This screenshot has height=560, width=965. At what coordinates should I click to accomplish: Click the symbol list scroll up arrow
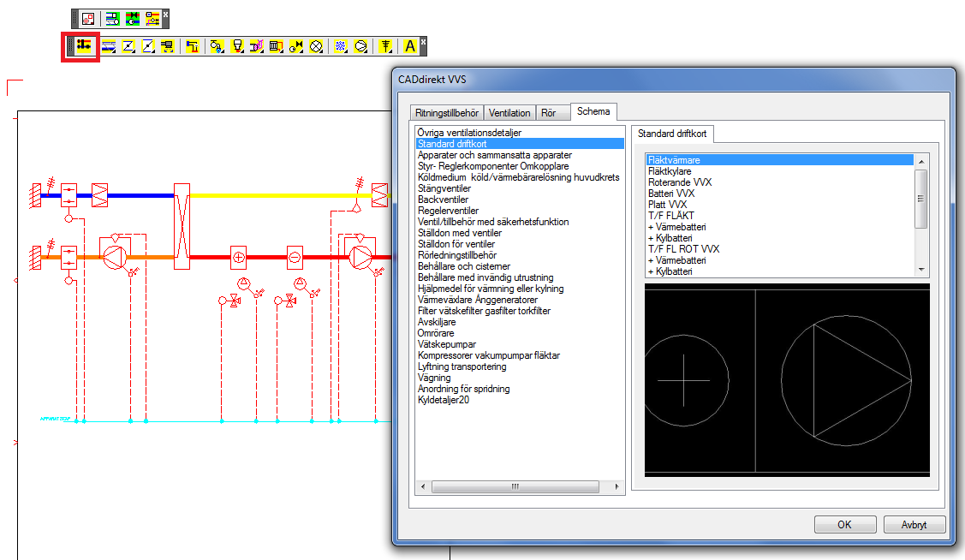tap(921, 161)
